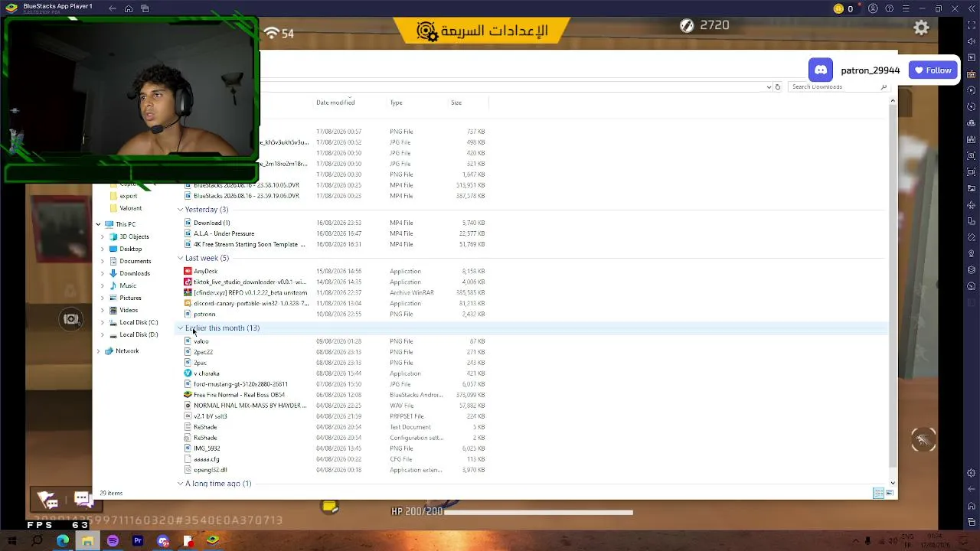The width and height of the screenshot is (980, 551).
Task: Switch to details view layout button
Action: coord(878,494)
